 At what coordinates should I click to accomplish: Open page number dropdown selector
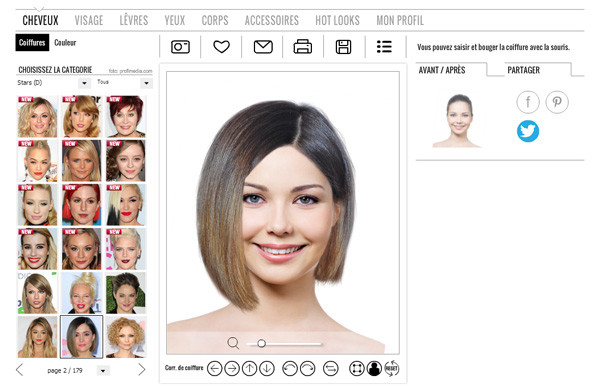coord(103,370)
